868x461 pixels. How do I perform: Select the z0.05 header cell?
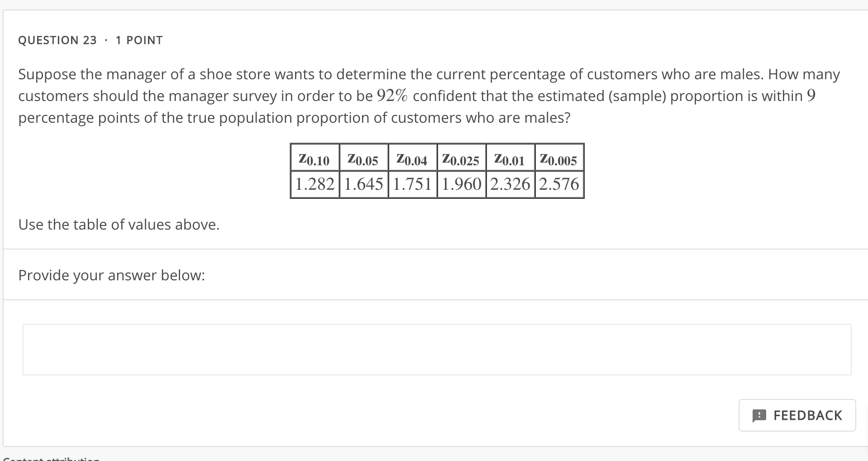click(x=363, y=160)
